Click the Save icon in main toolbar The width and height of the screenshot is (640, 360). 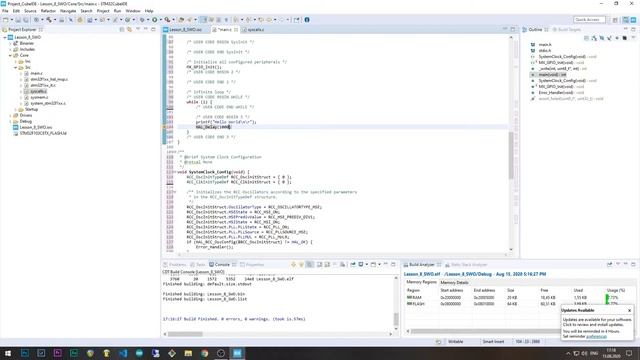[x=18, y=20]
